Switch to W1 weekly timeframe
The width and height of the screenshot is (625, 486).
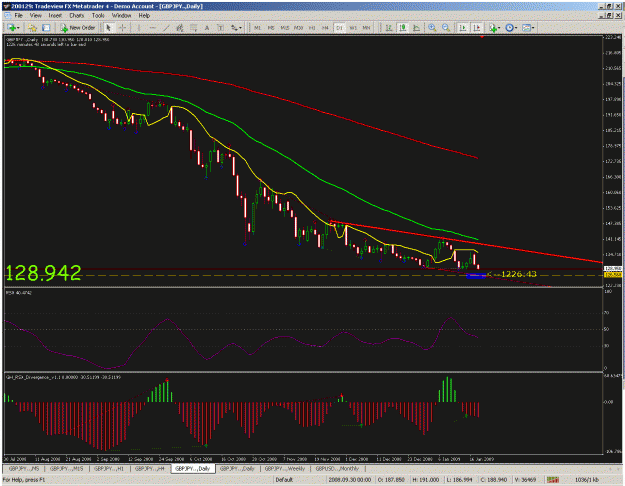click(353, 28)
